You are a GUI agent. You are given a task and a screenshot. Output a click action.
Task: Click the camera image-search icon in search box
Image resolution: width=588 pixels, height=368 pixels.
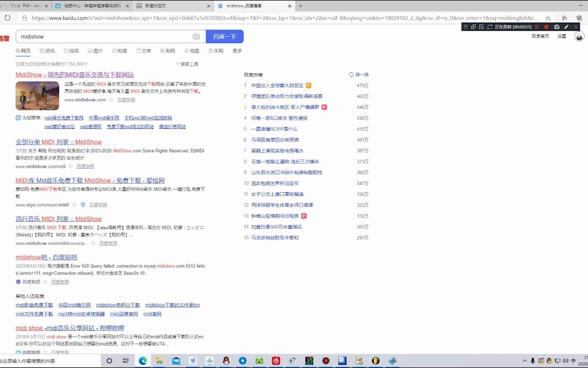pos(196,36)
